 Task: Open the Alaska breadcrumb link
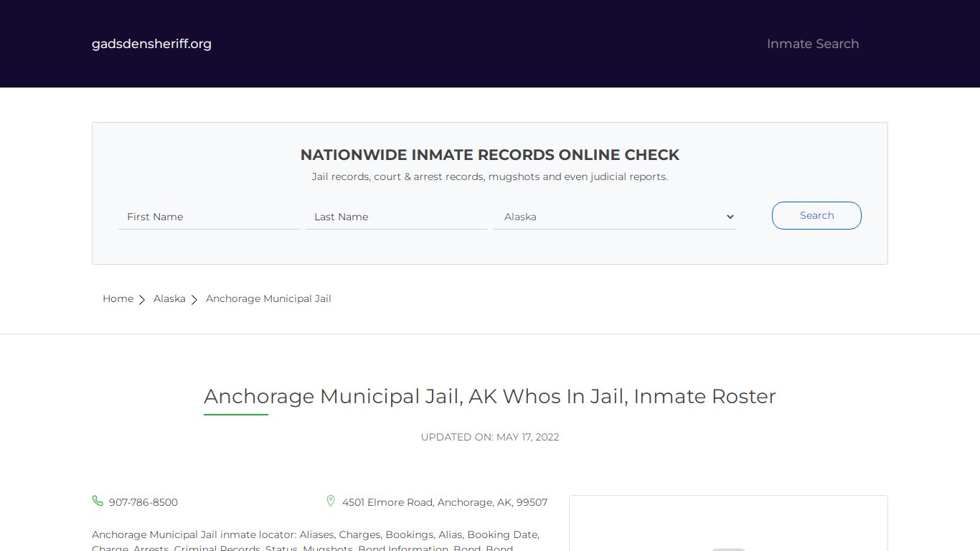(x=169, y=298)
